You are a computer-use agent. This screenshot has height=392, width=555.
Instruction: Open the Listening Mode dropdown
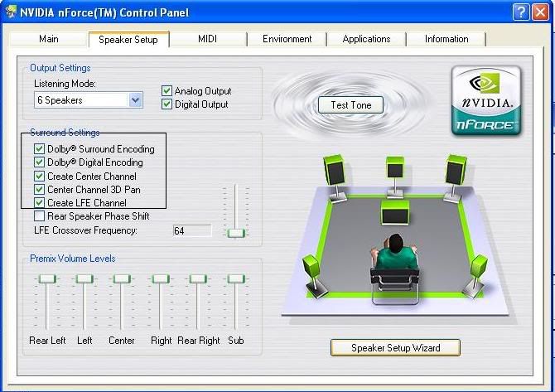pos(136,100)
